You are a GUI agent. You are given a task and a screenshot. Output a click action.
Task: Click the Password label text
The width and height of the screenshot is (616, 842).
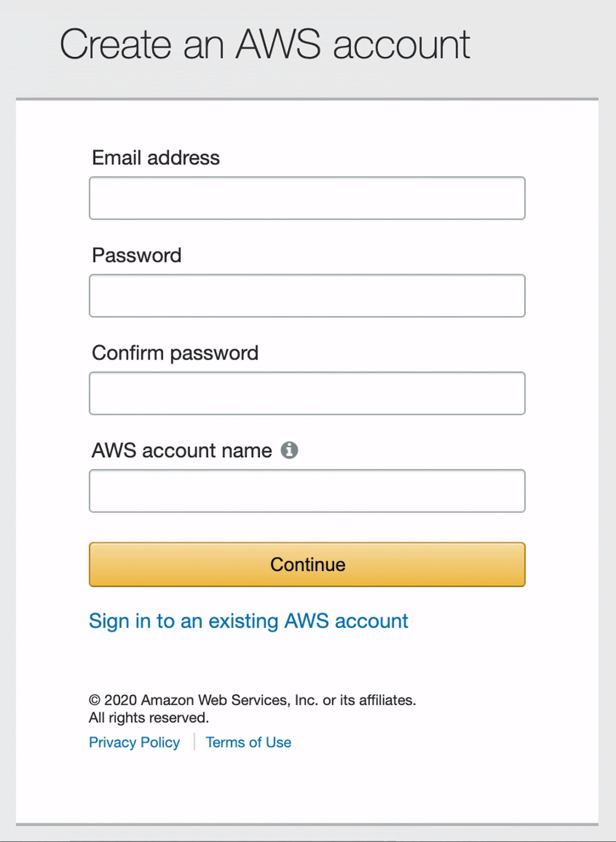137,256
